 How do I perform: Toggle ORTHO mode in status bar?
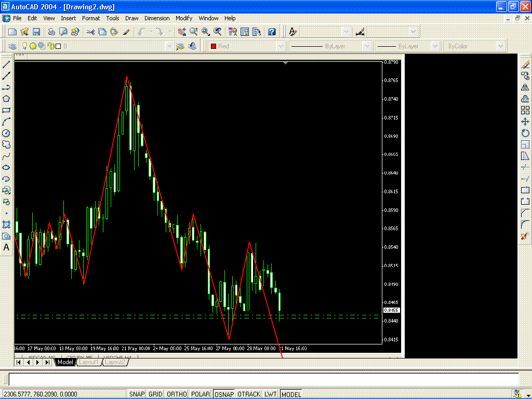(177, 394)
